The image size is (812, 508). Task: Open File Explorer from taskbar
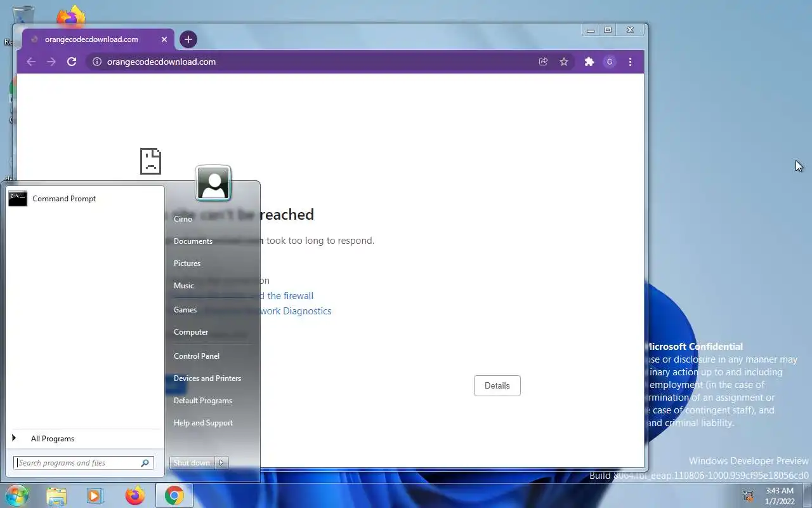(x=56, y=495)
